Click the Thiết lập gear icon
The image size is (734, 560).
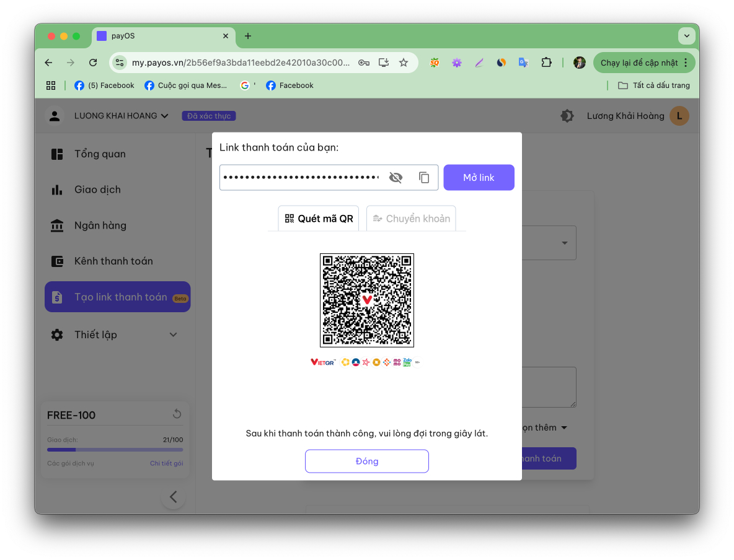click(57, 335)
